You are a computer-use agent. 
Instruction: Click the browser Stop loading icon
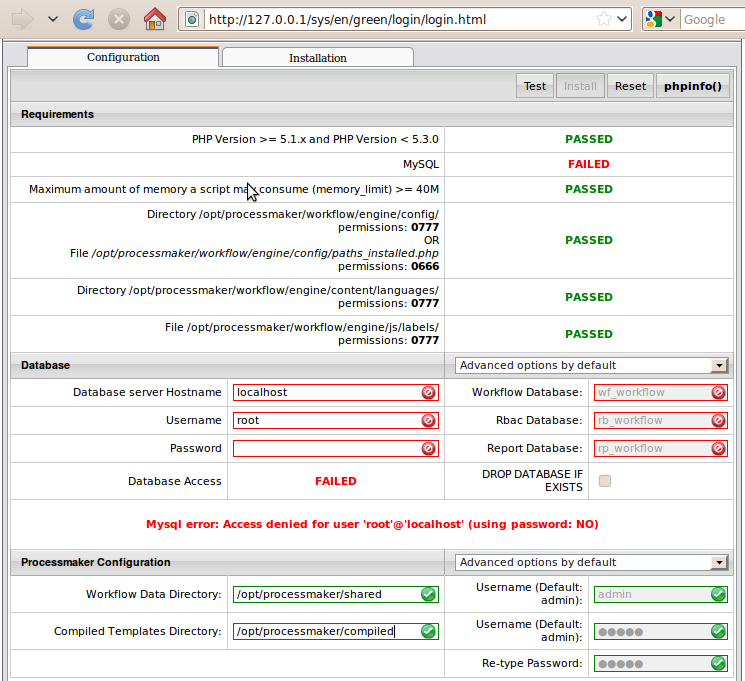pos(118,19)
